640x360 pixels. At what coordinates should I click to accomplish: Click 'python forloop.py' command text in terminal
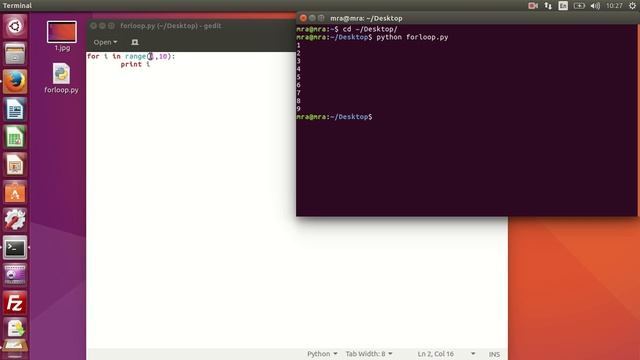point(412,37)
